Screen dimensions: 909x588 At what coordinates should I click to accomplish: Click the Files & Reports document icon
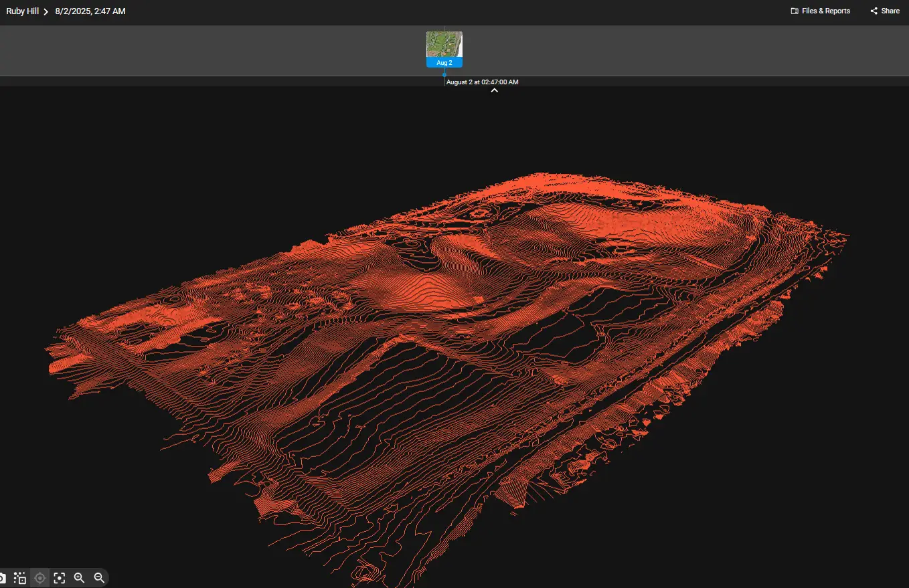[x=793, y=11]
